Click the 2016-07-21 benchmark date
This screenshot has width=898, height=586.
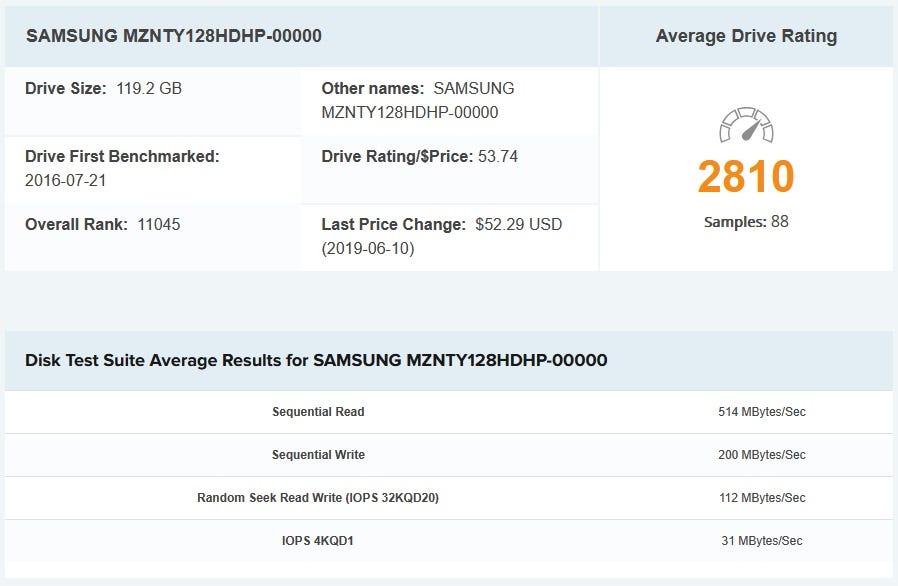pyautogui.click(x=65, y=181)
